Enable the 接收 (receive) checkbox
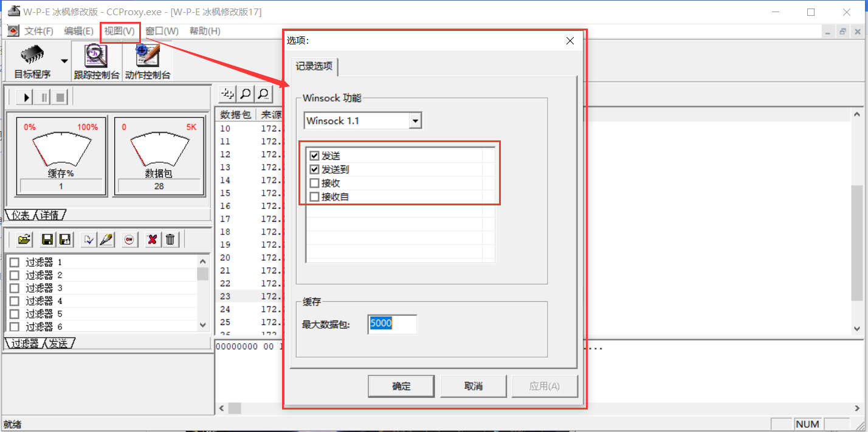The image size is (868, 432). (314, 182)
